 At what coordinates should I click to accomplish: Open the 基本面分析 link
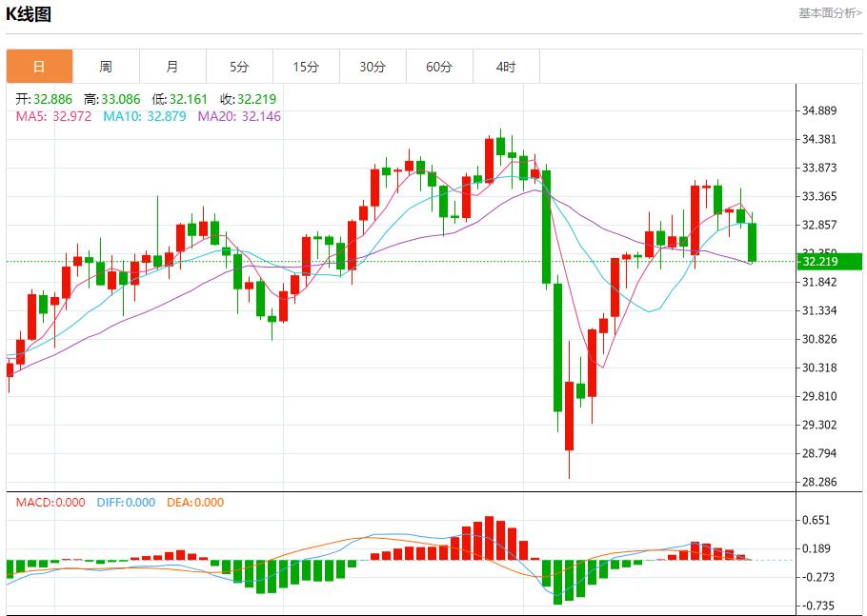(829, 13)
